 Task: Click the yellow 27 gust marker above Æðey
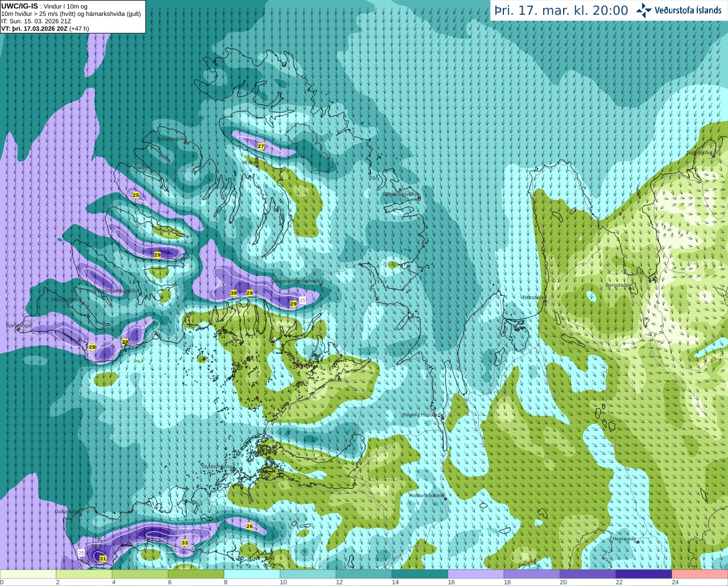coord(261,146)
